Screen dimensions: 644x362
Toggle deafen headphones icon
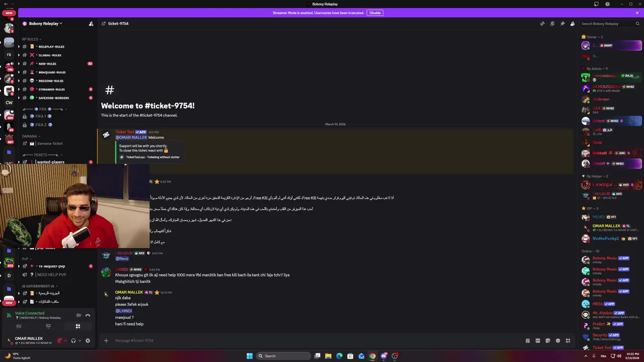tap(73, 340)
